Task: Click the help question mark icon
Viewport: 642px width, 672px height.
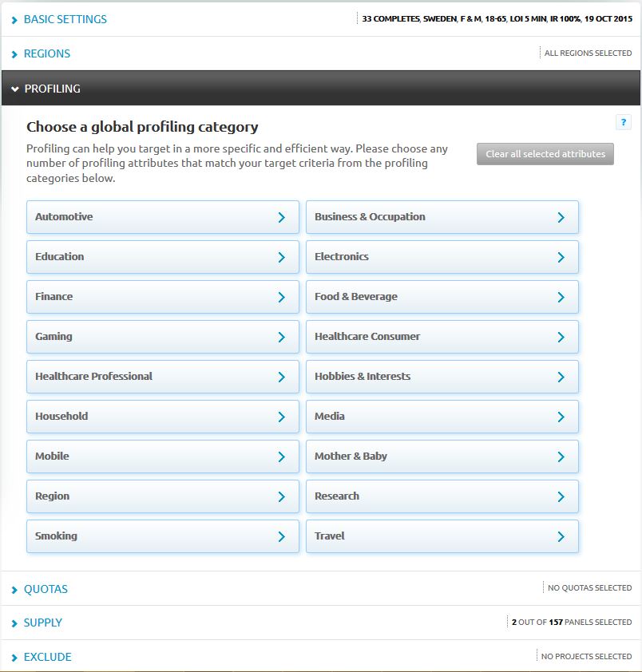Action: tap(624, 122)
